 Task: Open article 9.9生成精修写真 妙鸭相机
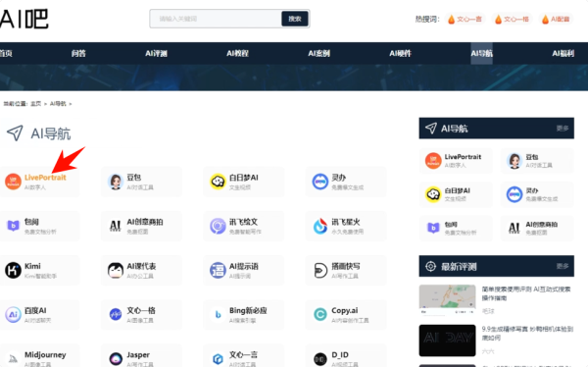527,334
